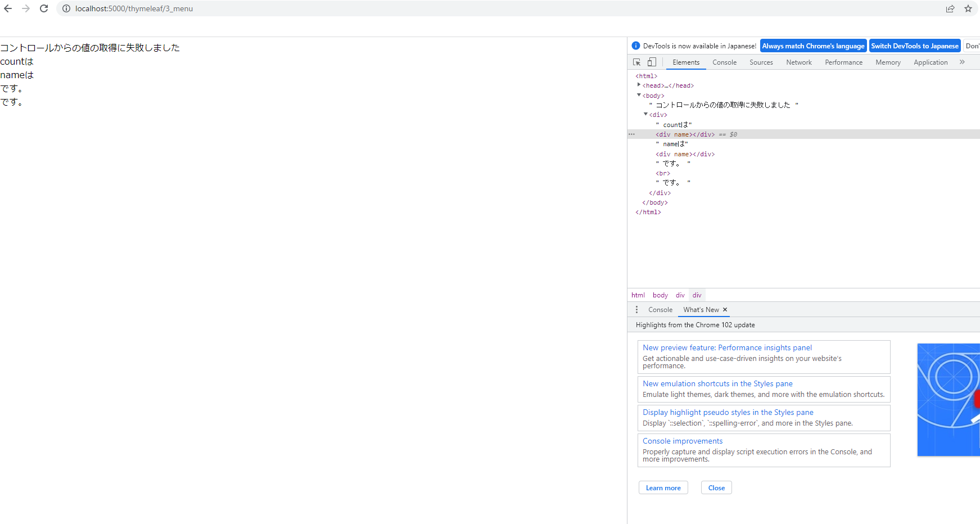The image size is (980, 524).
Task: Toggle the device toolbar emulation mode
Action: click(x=652, y=62)
